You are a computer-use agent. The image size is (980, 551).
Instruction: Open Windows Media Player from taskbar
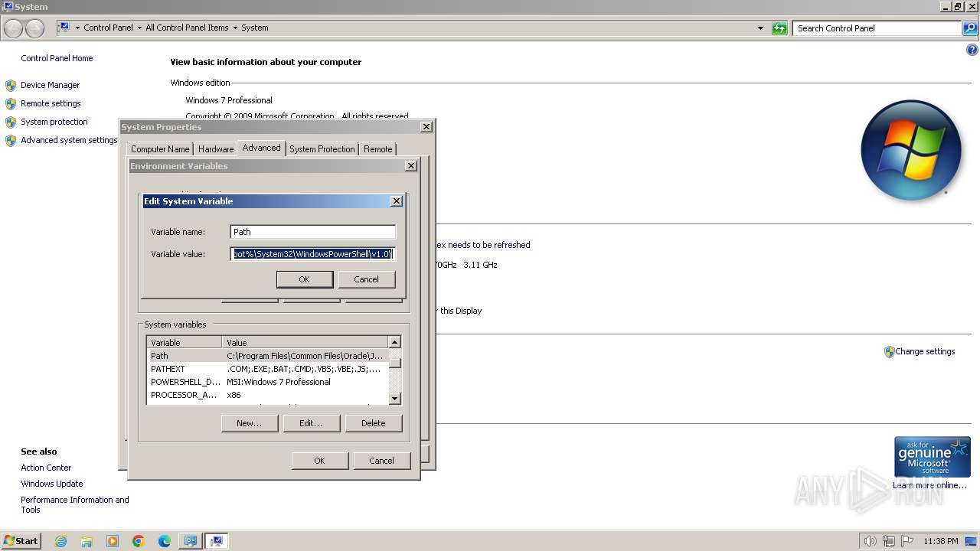click(113, 541)
